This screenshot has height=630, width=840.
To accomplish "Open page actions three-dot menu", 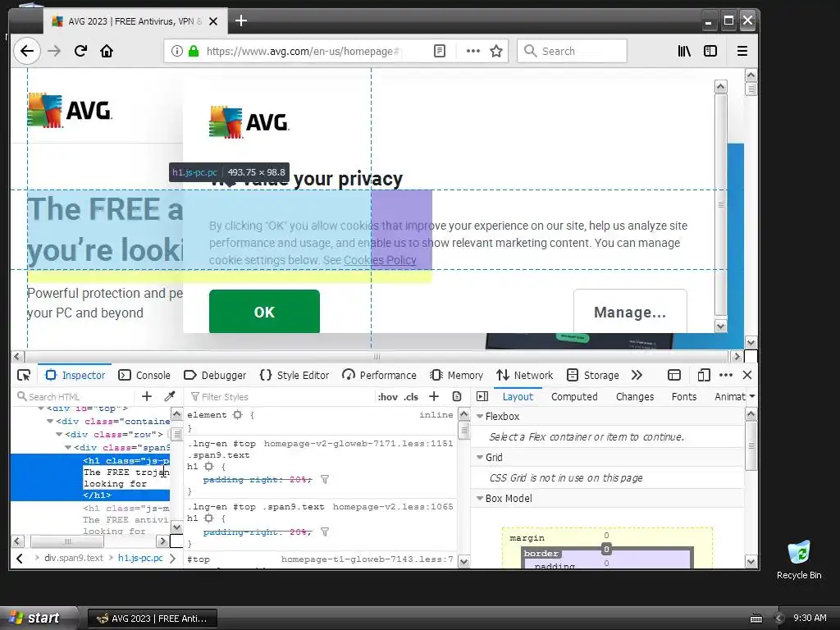I will pos(473,51).
